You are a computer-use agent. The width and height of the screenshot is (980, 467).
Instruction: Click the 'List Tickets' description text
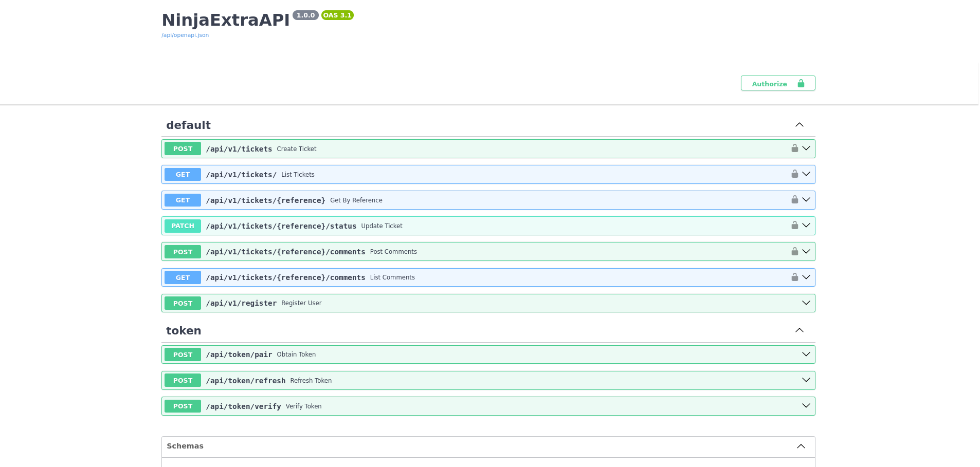pyautogui.click(x=298, y=175)
